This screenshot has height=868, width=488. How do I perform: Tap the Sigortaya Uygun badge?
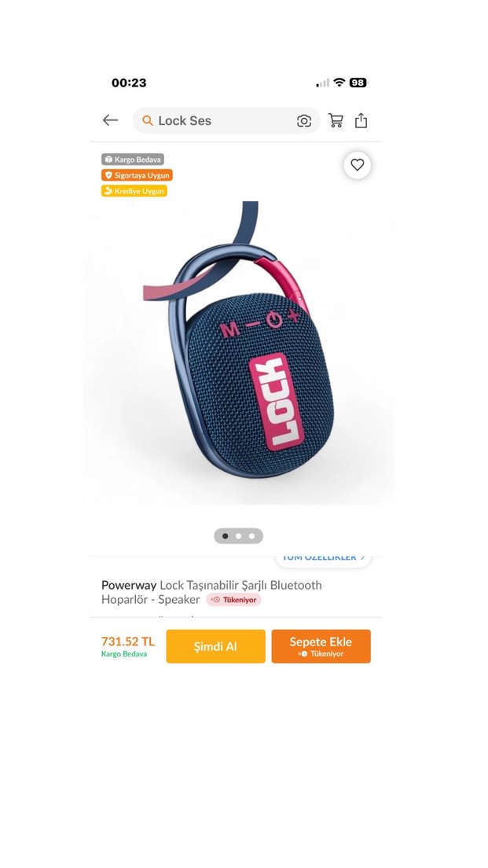(x=138, y=175)
